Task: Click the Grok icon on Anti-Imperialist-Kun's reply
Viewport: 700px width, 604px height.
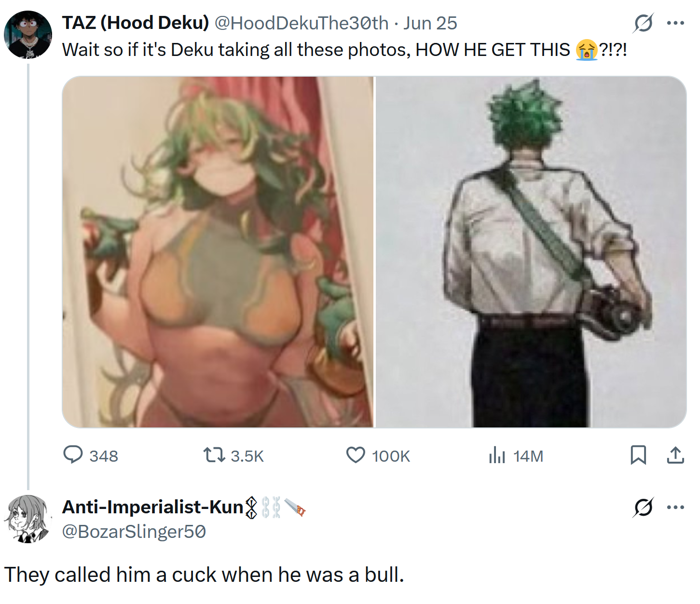Action: tap(644, 507)
